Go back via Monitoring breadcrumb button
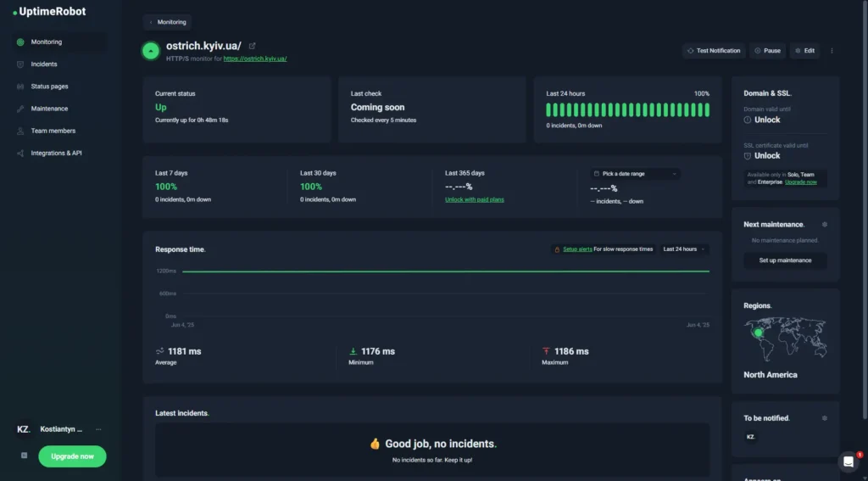 click(167, 22)
